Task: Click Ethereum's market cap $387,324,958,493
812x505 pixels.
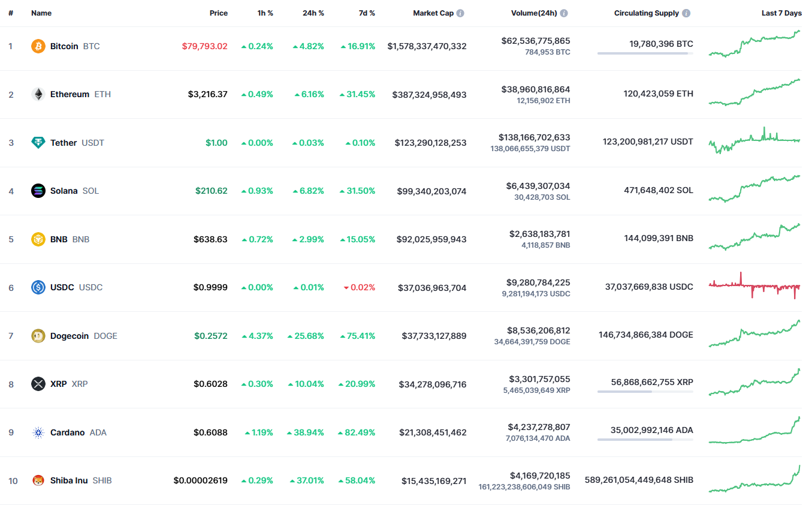Action: point(430,95)
